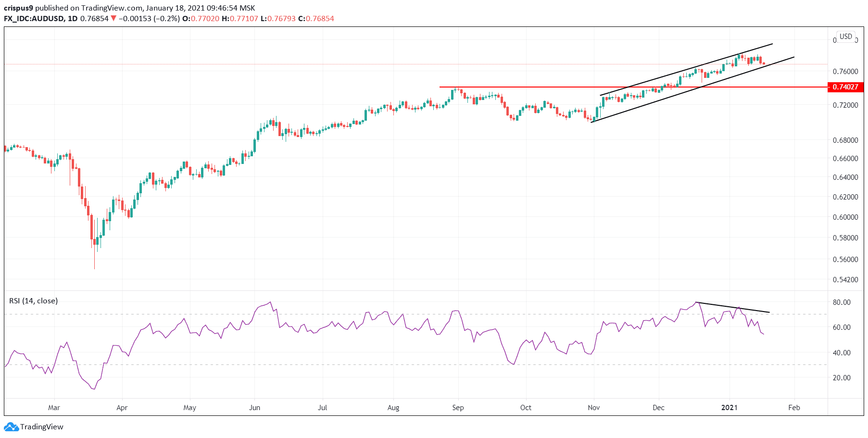This screenshot has height=438, width=868.
Task: Select the RSI (14, close) indicator label
Action: pyautogui.click(x=34, y=301)
